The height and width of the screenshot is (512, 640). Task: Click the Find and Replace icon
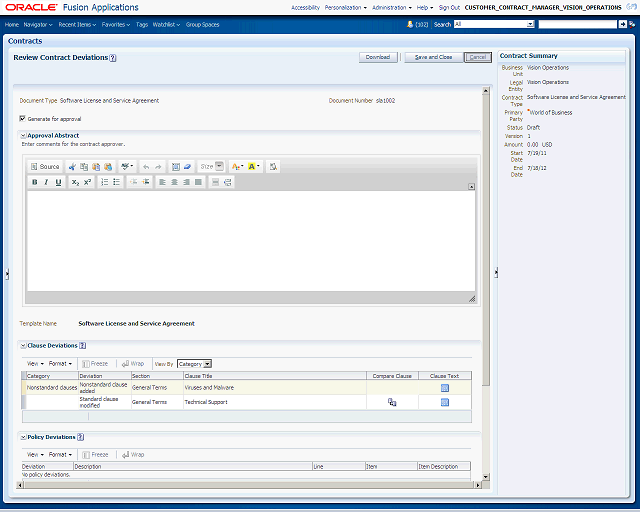pyautogui.click(x=273, y=167)
